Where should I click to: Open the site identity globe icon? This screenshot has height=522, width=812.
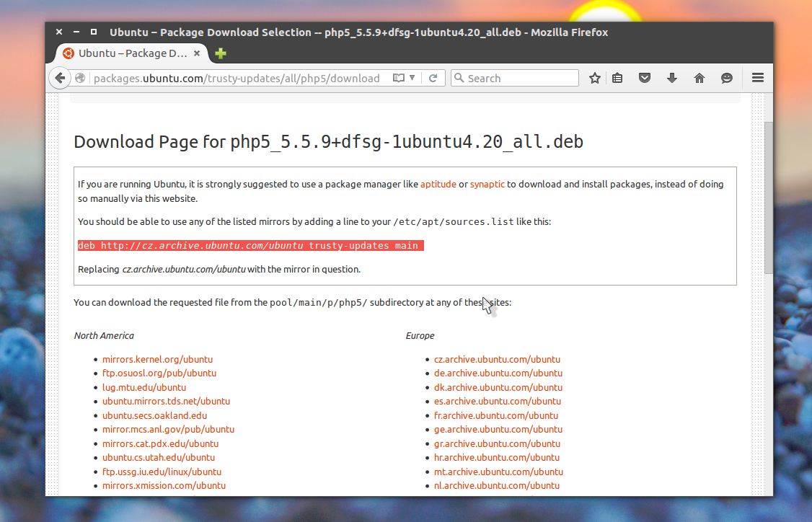80,78
